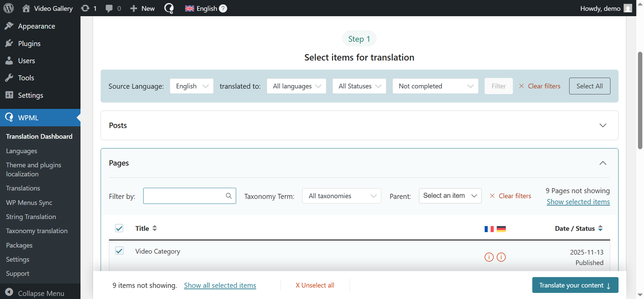The image size is (644, 299).
Task: Collapse the Pages section
Action: coord(603,163)
